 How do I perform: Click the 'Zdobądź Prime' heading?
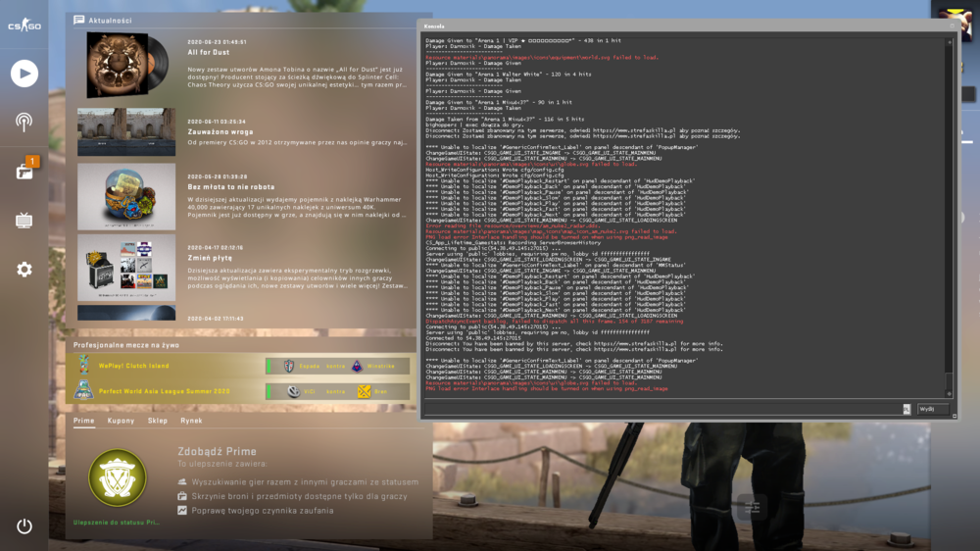click(217, 452)
